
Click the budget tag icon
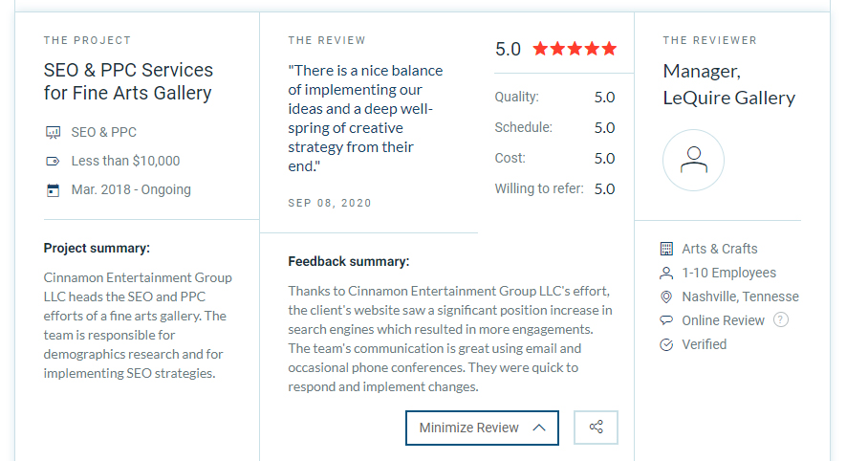pyautogui.click(x=53, y=161)
